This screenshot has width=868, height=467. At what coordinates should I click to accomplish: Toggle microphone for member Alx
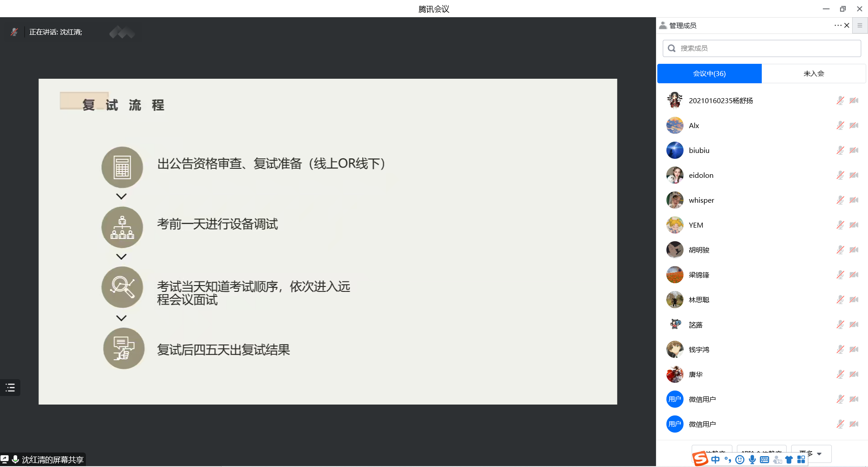(x=840, y=125)
